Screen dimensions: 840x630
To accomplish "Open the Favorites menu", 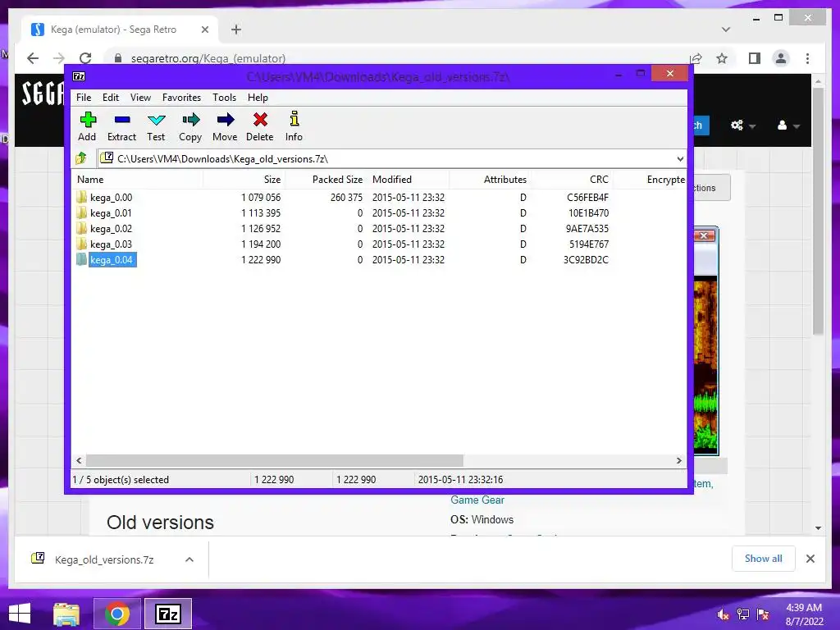I will 181,98.
